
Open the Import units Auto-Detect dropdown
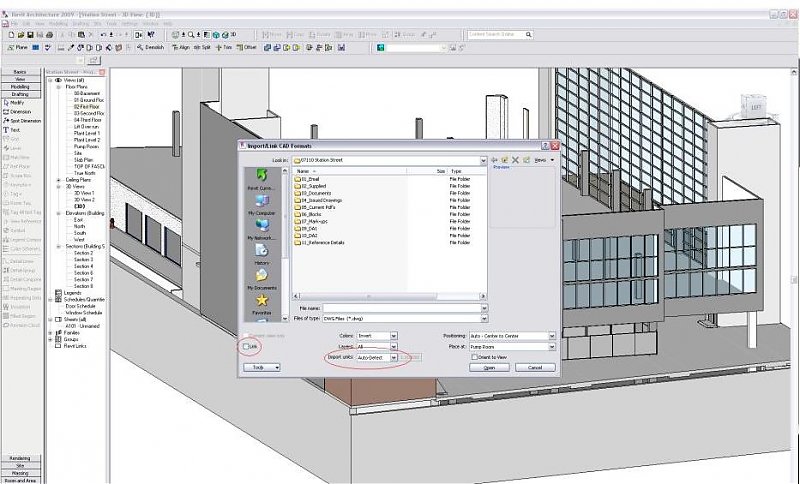393,358
